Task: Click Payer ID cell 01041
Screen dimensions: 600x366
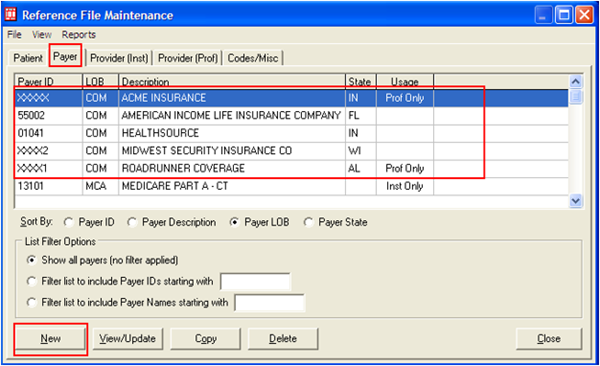Action: [x=49, y=133]
